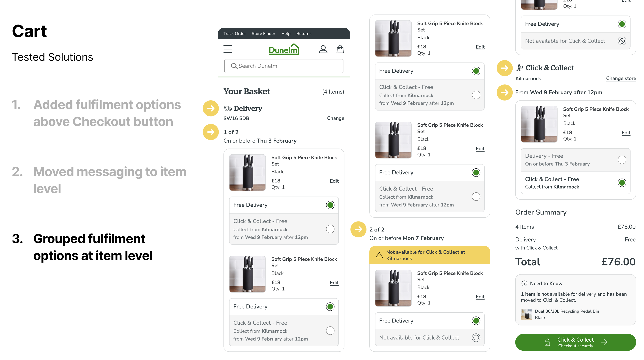Screen dimensions: 644x360
Task: Open Track Order in top bar
Action: pyautogui.click(x=234, y=34)
